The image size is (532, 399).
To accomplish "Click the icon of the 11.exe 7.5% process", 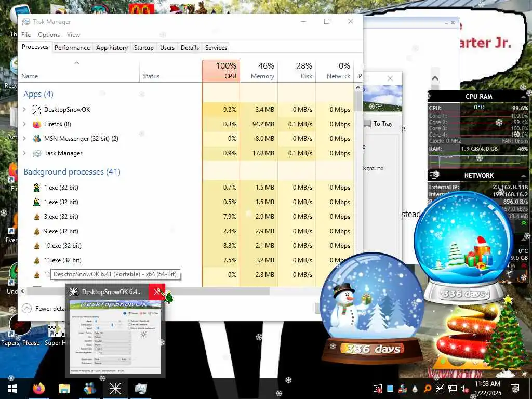I will [37, 261].
